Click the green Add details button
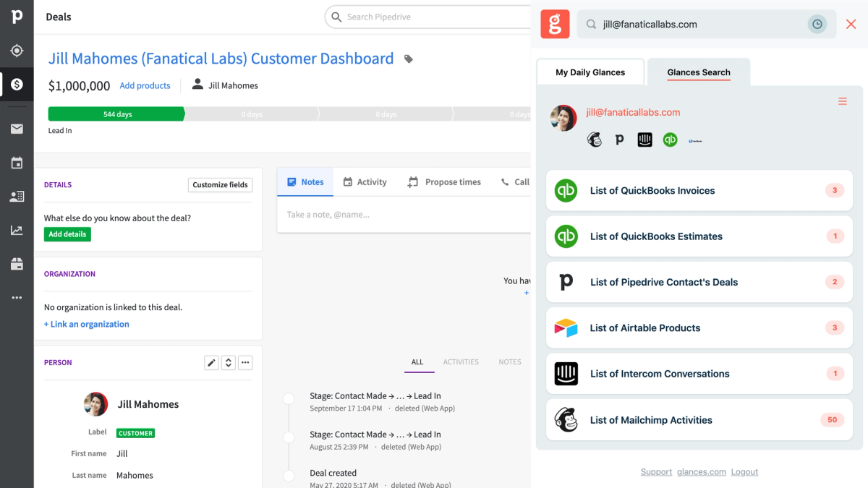The image size is (868, 488). point(67,234)
